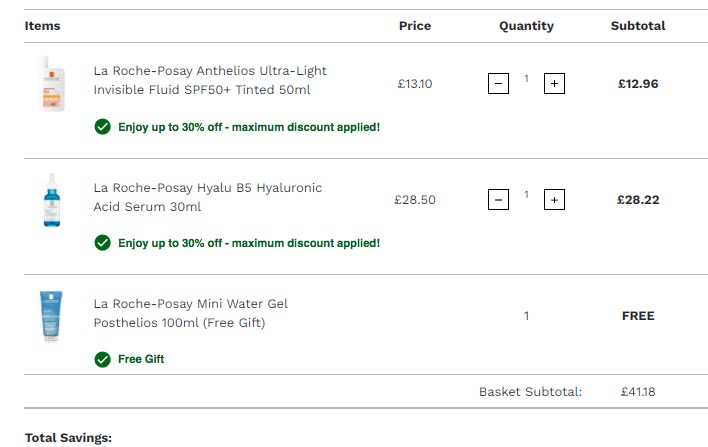Click the Posthelios water gel tube thumbnail
The width and height of the screenshot is (708, 447).
(51, 316)
